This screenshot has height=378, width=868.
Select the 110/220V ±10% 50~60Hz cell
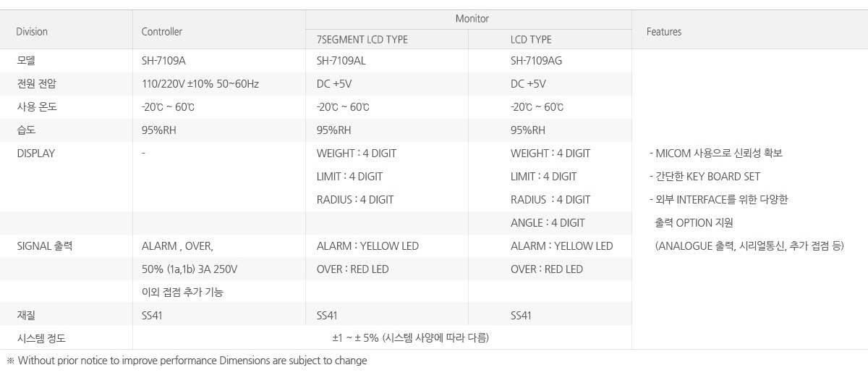click(x=200, y=84)
